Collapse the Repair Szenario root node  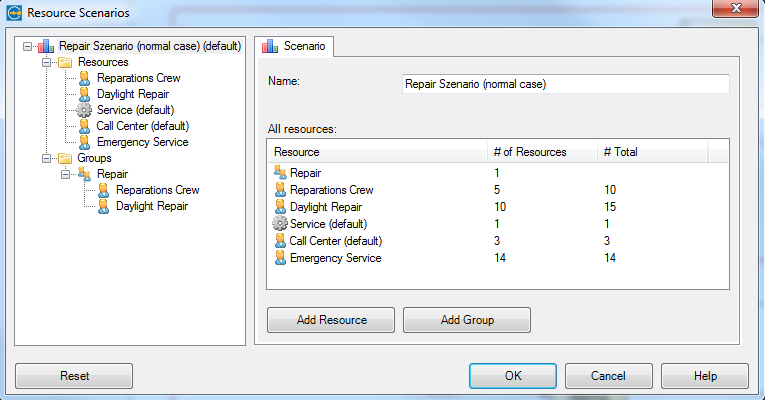click(x=27, y=47)
